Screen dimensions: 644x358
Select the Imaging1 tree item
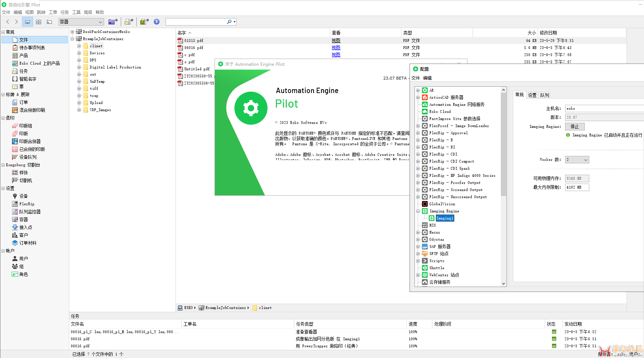click(x=445, y=218)
